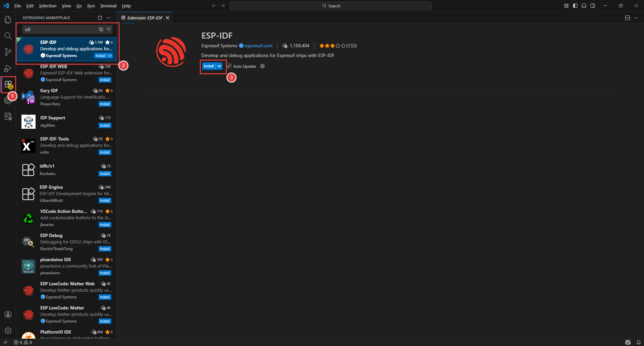Go back in navigation history
Image resolution: width=644 pixels, height=346 pixels.
(214, 6)
